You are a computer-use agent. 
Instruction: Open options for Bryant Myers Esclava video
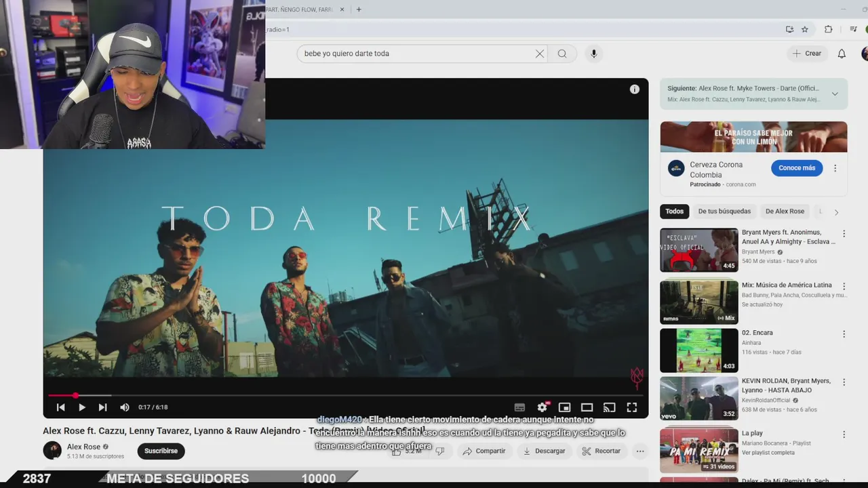(x=844, y=234)
